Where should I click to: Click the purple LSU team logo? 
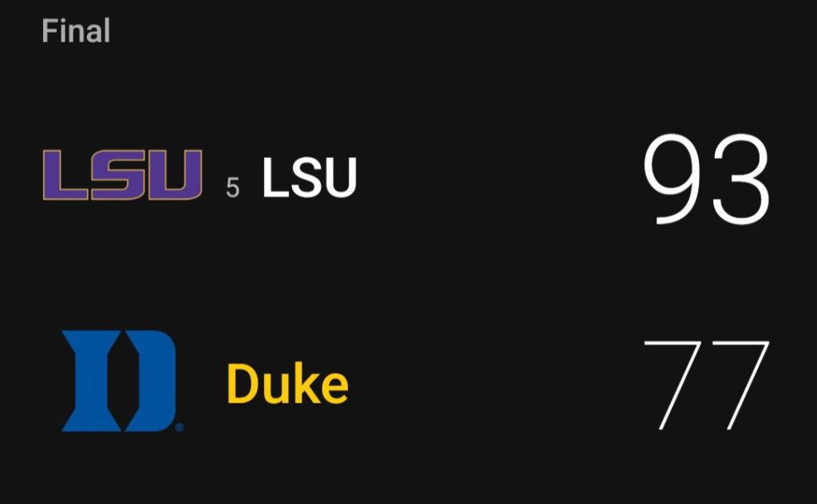click(122, 175)
